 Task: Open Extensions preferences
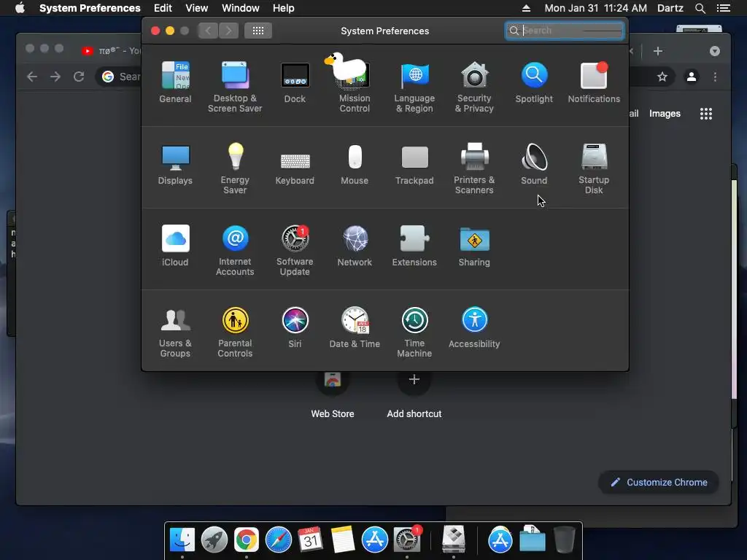414,246
